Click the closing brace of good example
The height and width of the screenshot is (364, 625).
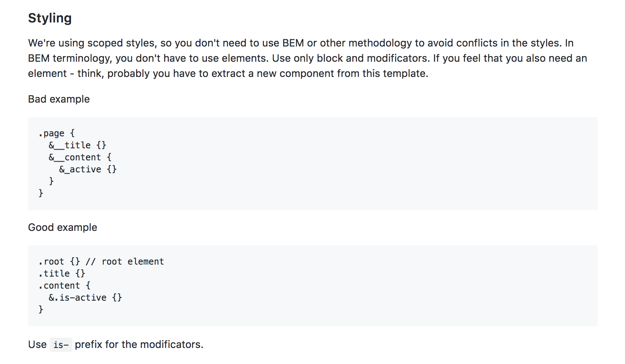click(41, 309)
